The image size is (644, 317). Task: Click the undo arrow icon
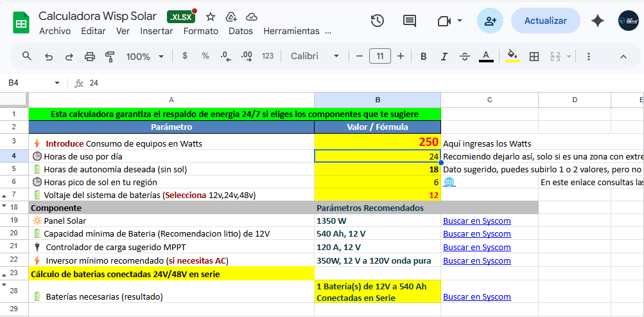pos(49,57)
